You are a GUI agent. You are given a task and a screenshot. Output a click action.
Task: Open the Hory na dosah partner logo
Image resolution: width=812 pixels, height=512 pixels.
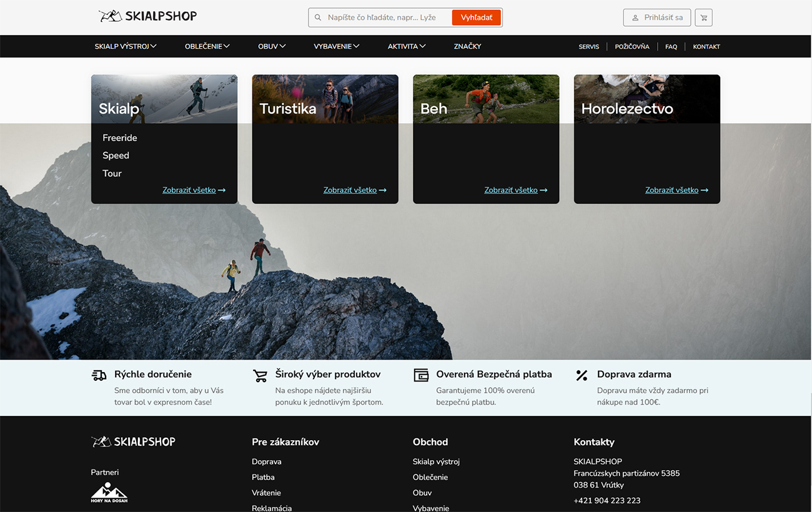pyautogui.click(x=109, y=493)
